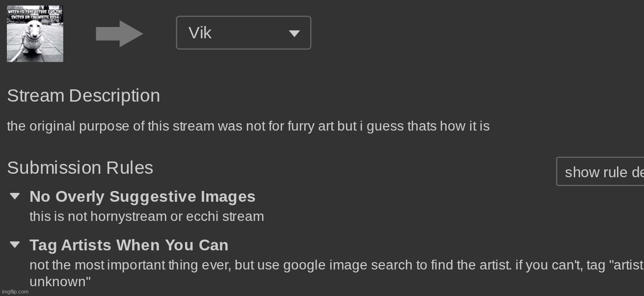Screen dimensions: 644x296
Task: Collapse the No Overly Suggestive Images rule triangle
Action: click(x=15, y=196)
